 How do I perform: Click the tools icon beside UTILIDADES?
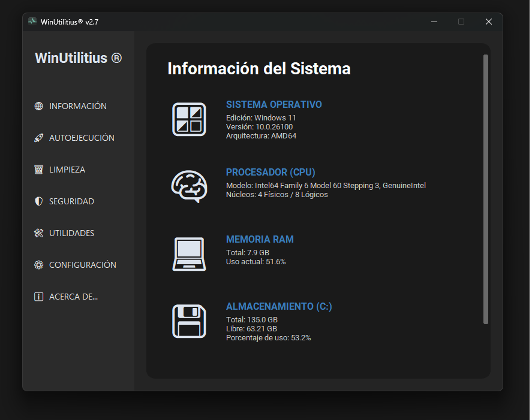(x=39, y=233)
